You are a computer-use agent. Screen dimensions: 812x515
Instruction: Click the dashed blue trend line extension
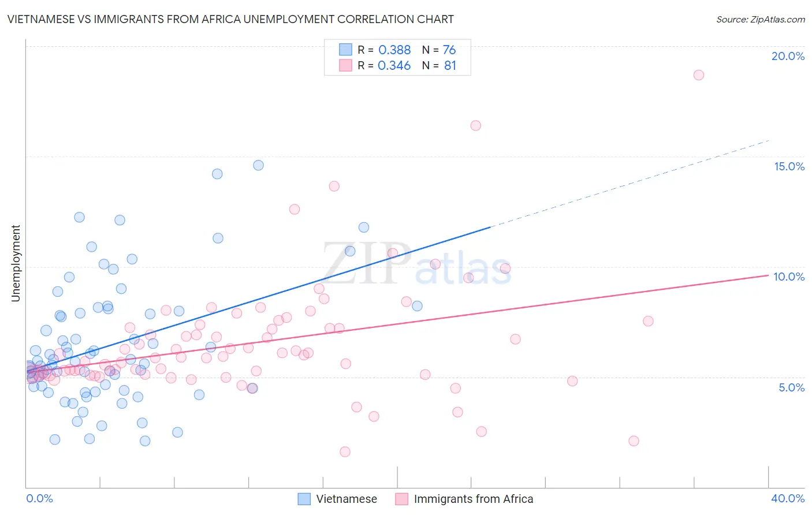point(630,184)
